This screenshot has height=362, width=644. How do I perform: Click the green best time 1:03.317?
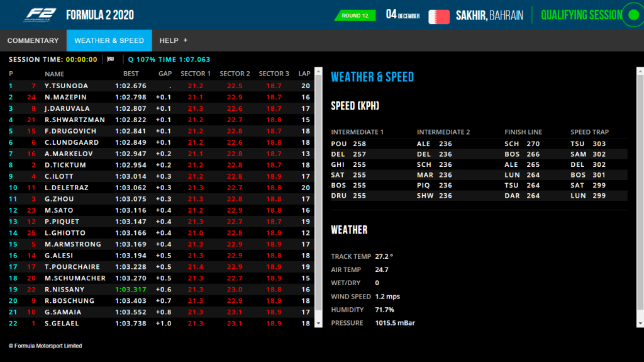pos(131,289)
